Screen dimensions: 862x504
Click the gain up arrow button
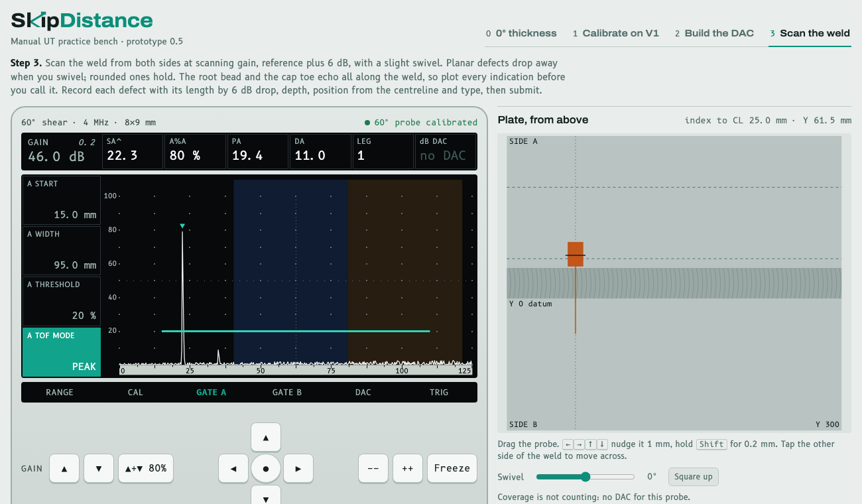coord(64,468)
